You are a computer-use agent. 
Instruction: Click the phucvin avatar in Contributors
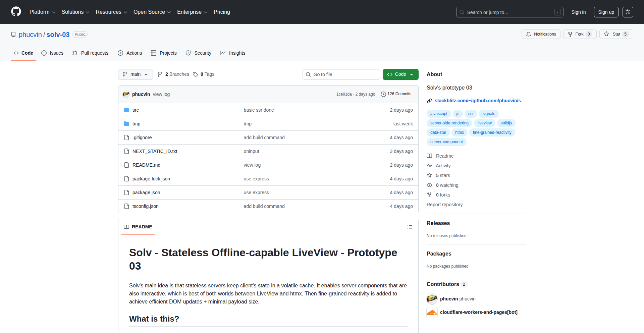coord(432,299)
